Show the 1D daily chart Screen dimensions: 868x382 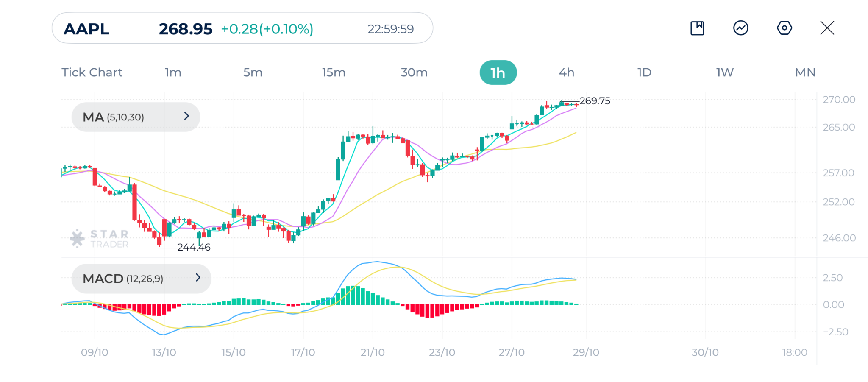pyautogui.click(x=644, y=72)
